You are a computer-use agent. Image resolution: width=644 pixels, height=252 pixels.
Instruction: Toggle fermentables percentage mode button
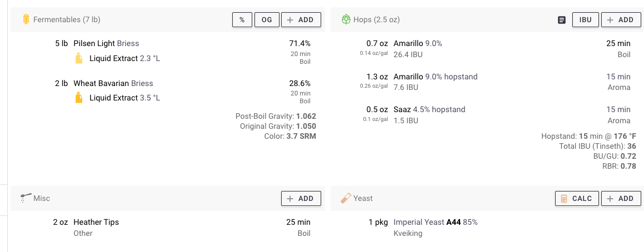(242, 19)
